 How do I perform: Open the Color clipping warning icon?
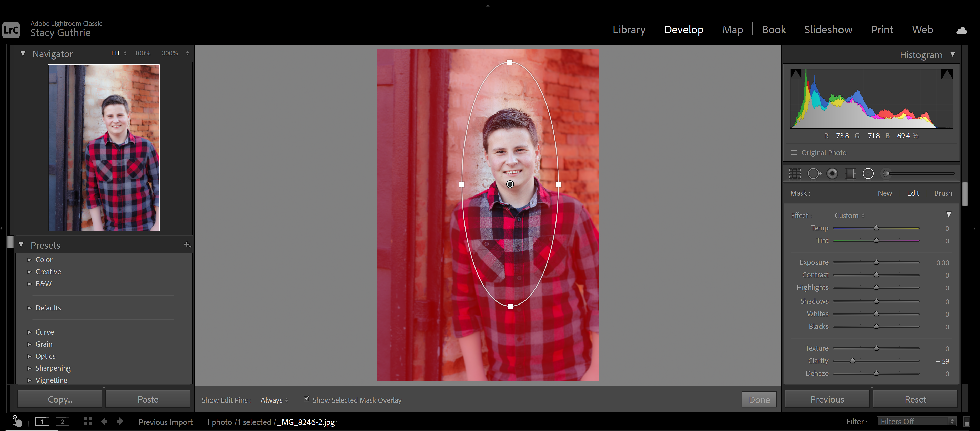[x=947, y=74]
